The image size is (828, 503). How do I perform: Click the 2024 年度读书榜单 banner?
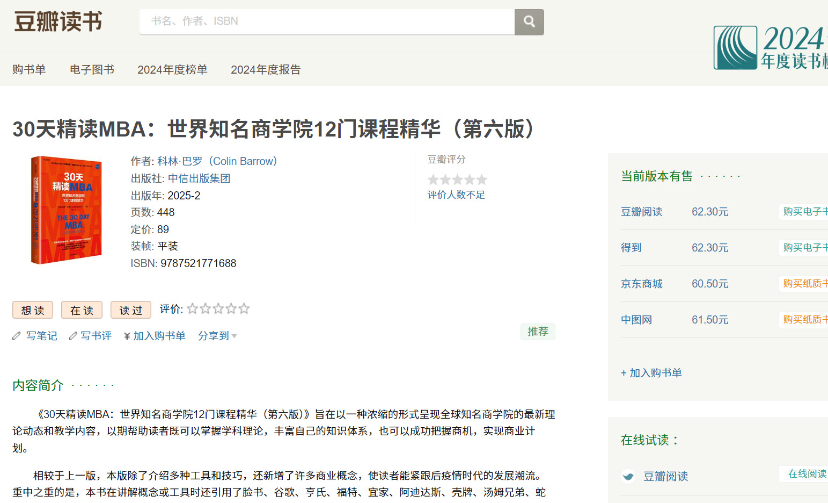click(x=770, y=48)
